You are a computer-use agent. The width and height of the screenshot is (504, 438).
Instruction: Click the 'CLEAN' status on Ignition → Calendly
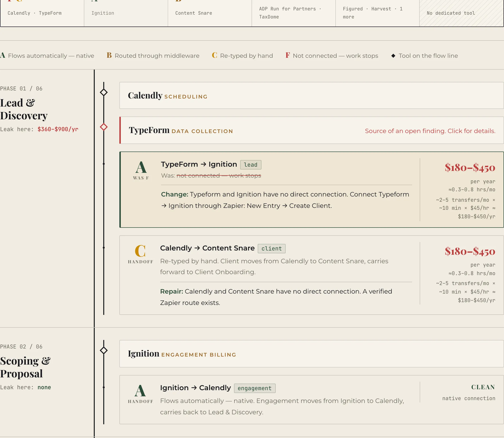coord(483,387)
